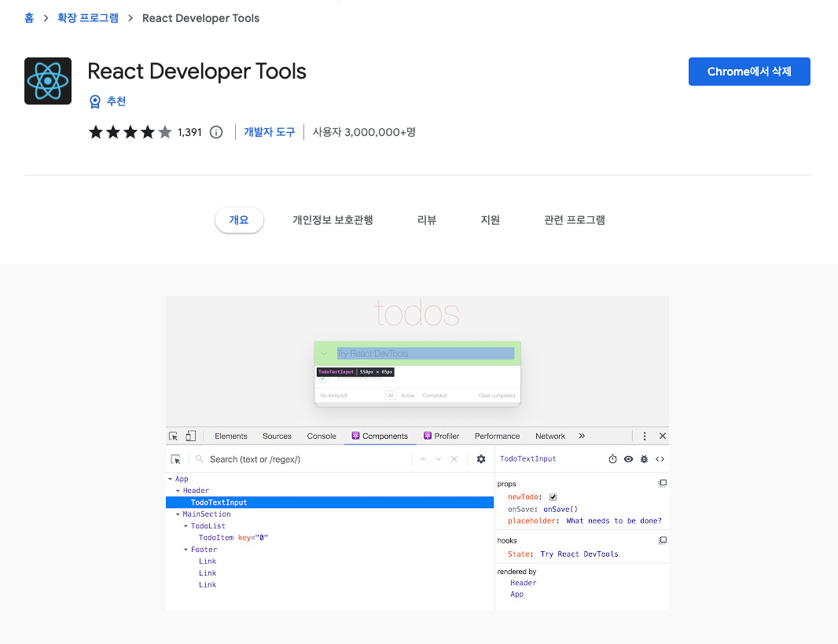Viewport: 838px width, 644px height.
Task: Open the Network DevTools tab
Action: [550, 436]
